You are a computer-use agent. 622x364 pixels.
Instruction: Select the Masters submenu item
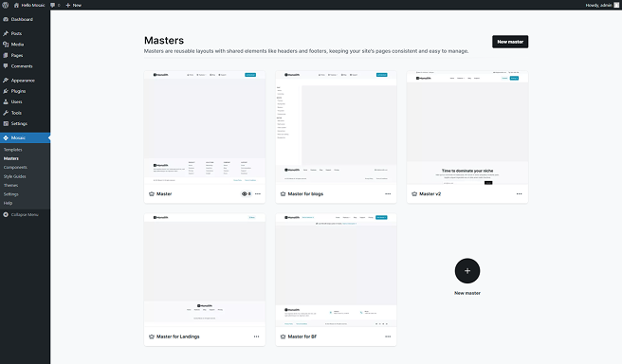coord(11,158)
